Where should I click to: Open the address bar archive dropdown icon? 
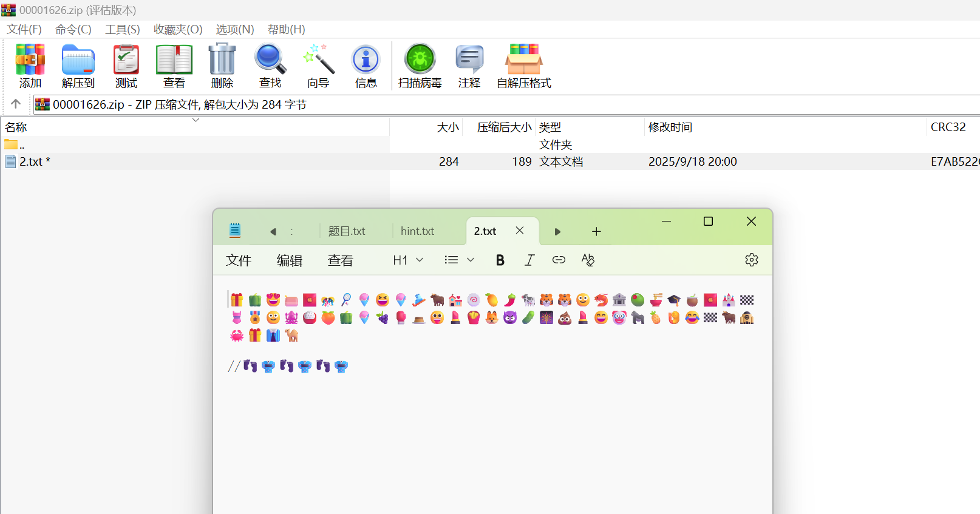pyautogui.click(x=42, y=104)
